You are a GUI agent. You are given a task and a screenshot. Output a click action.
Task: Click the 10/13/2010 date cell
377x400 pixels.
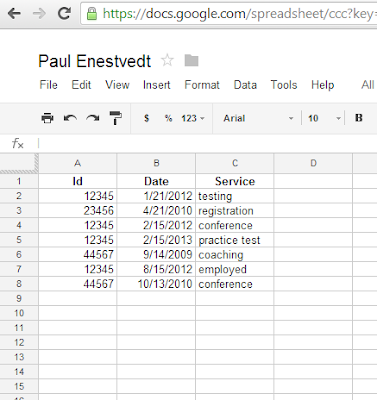(x=156, y=284)
